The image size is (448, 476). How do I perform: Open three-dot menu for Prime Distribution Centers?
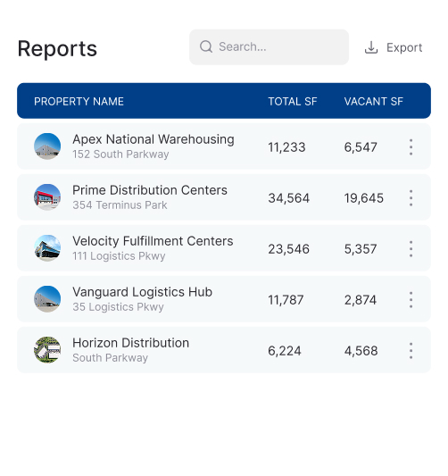click(411, 198)
